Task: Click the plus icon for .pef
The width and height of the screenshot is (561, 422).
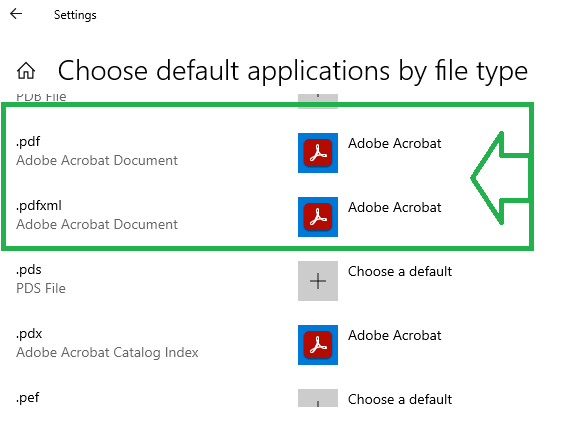Action: 318,398
